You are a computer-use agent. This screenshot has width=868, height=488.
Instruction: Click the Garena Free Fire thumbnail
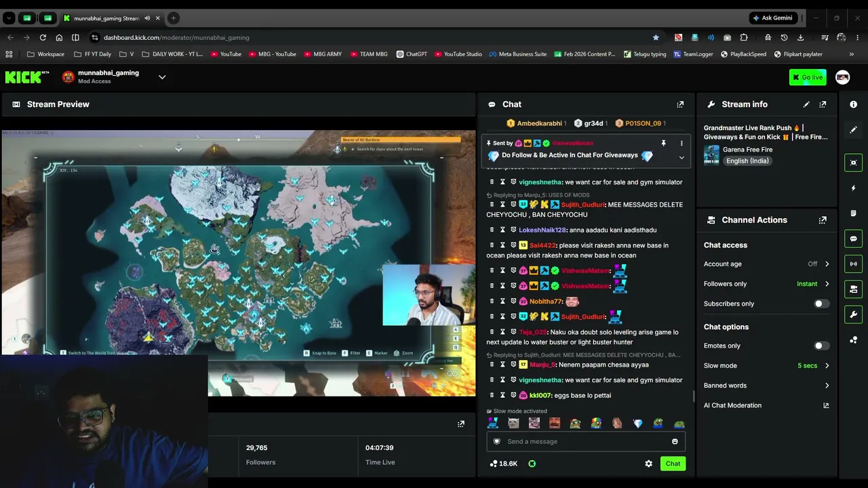coord(711,155)
